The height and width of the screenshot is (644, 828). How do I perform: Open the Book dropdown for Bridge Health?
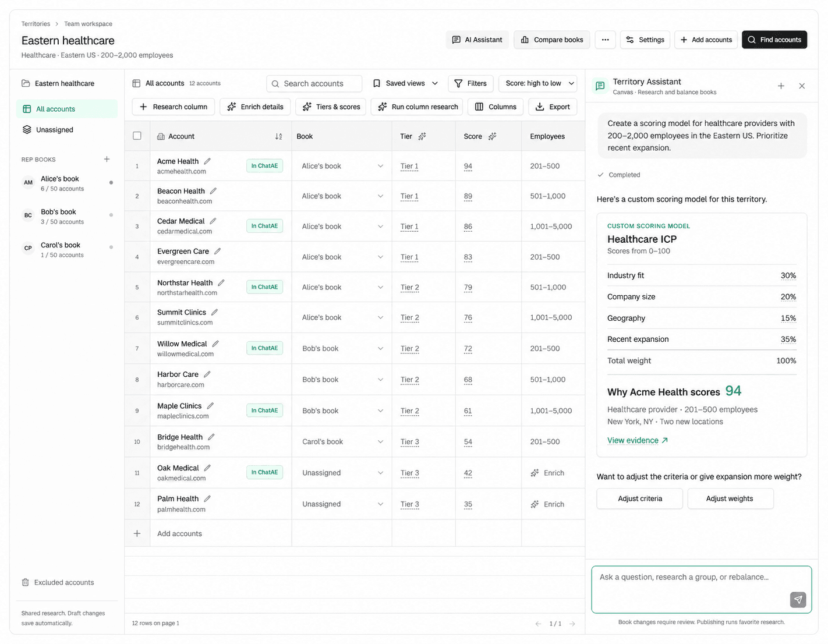click(x=380, y=441)
